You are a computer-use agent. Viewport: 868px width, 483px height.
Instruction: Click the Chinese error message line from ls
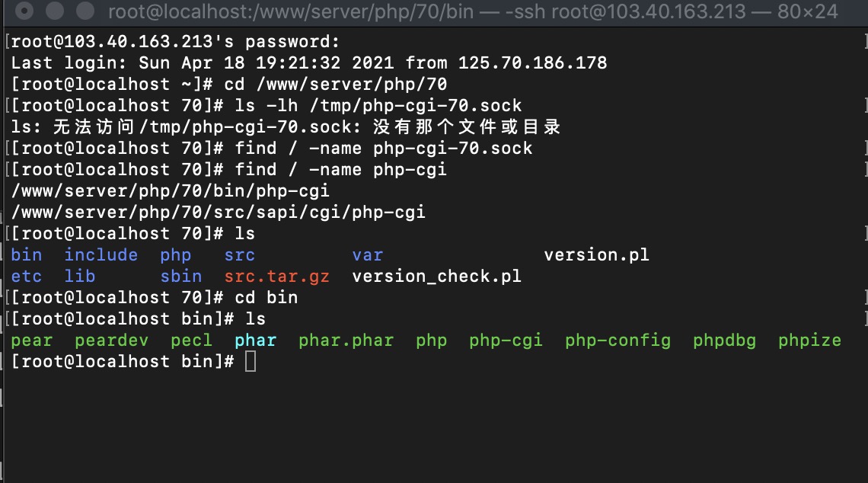[286, 126]
